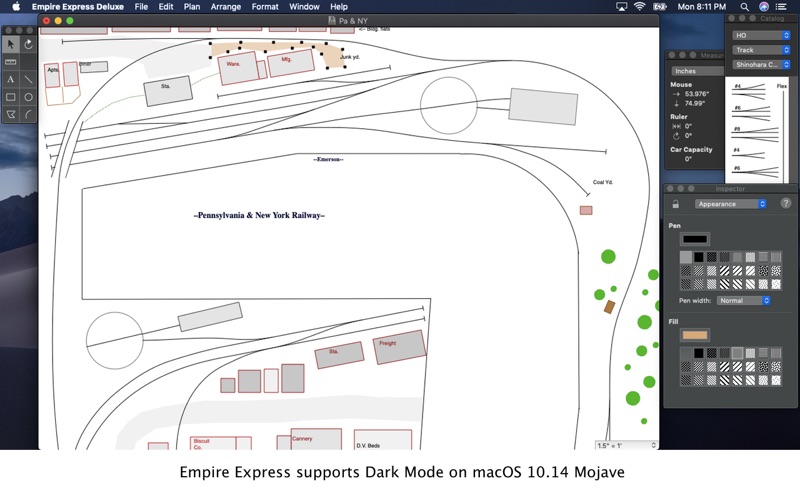
Task: Open the Arrange menu
Action: (x=226, y=7)
